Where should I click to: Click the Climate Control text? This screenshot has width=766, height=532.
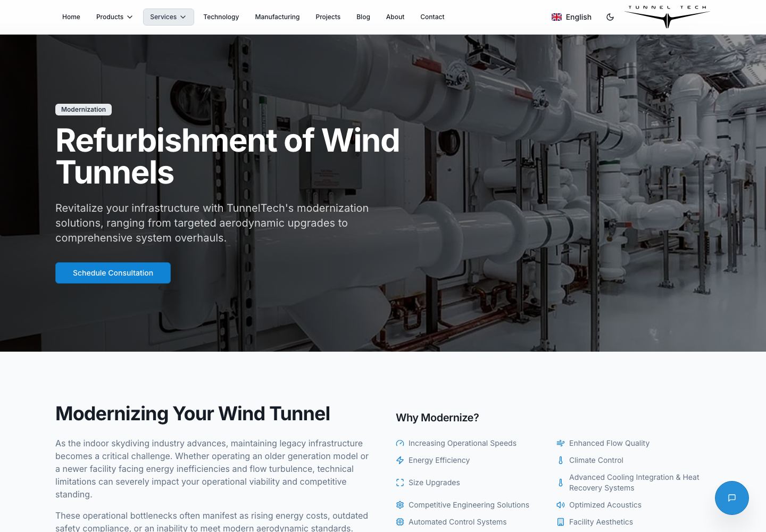point(596,460)
